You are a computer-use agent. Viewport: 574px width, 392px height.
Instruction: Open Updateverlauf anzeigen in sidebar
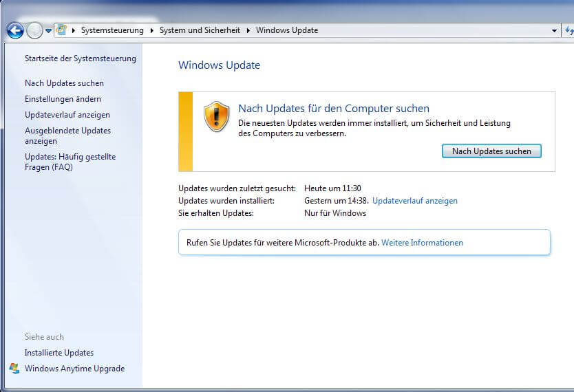[x=67, y=115]
